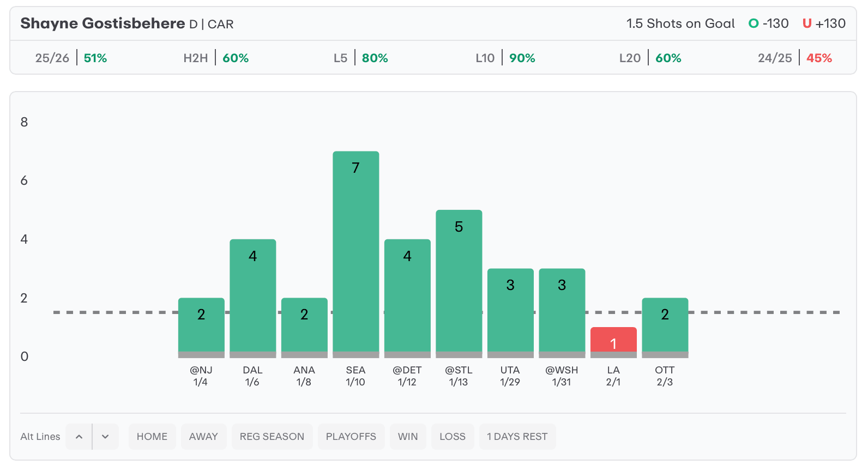Toggle the AWAY games filter
The height and width of the screenshot is (471, 868).
203,437
